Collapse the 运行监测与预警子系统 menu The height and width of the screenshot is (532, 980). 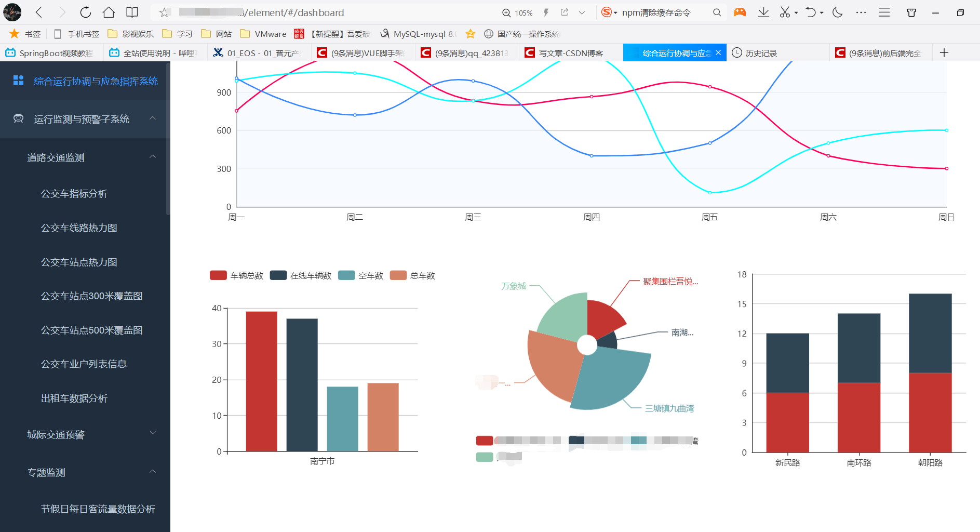point(85,119)
